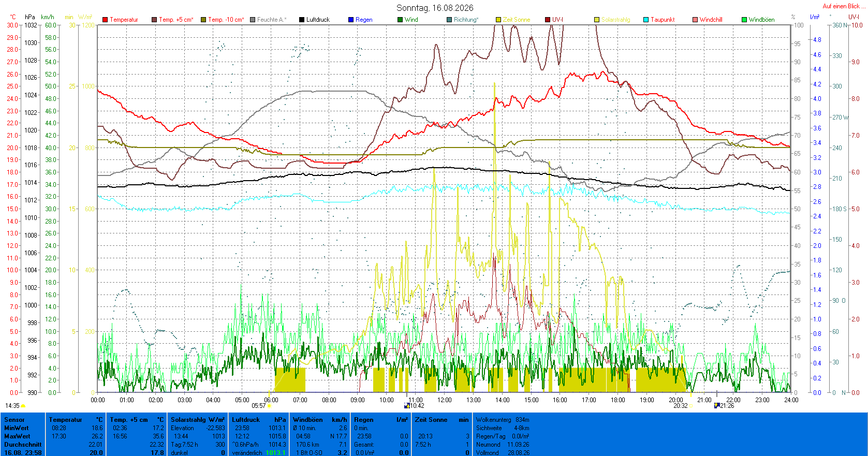
Task: Click the 'N 17.7' gust maximum value
Action: (x=339, y=436)
